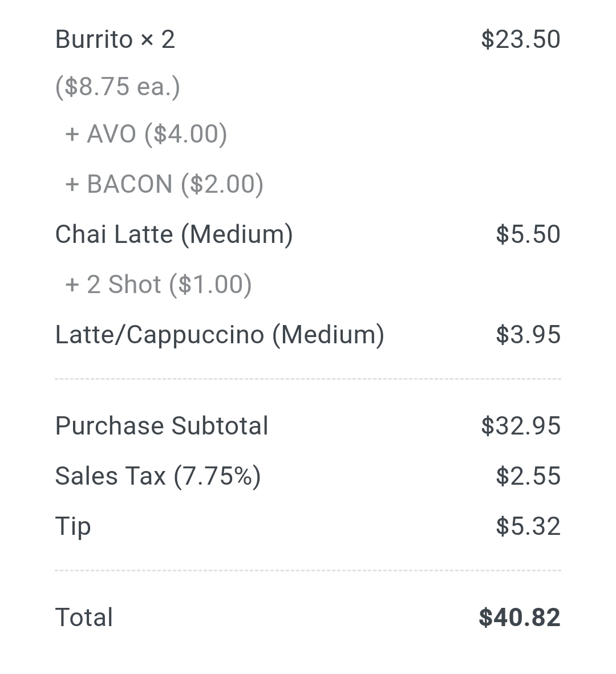Click the BACON $2.00 add-on line
The image size is (616, 674).
click(x=164, y=184)
